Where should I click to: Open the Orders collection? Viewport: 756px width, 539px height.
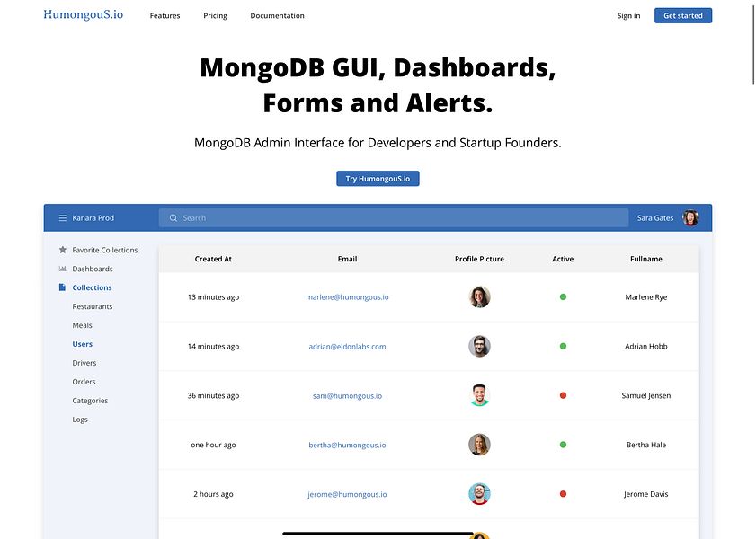[84, 382]
